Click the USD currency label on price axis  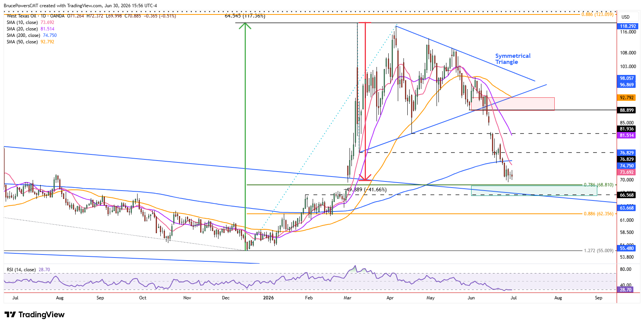coord(625,17)
